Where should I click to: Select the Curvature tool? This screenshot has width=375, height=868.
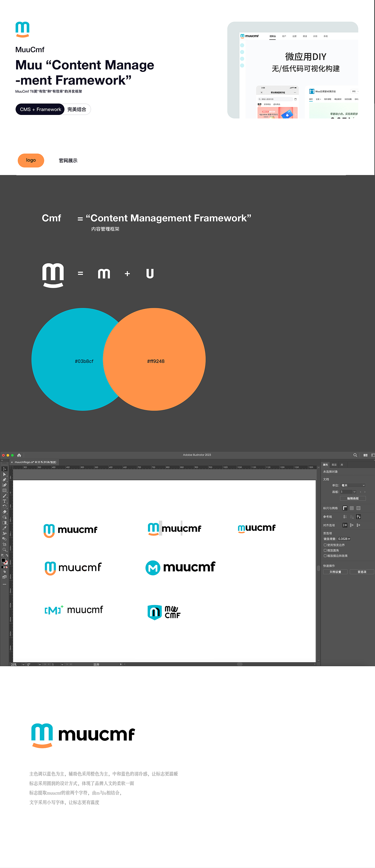tap(4, 485)
